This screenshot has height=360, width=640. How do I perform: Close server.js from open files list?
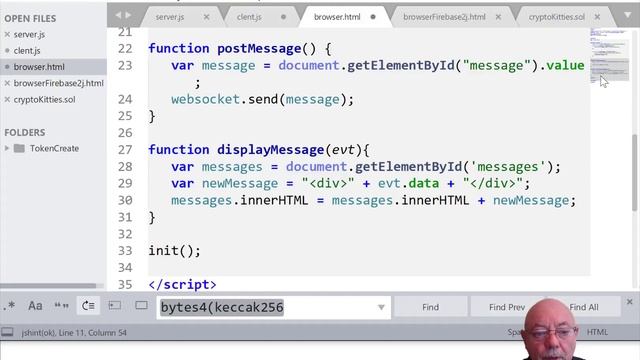7,35
